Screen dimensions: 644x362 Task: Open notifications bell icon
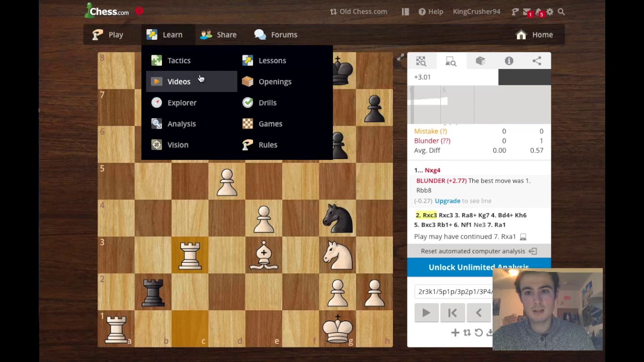point(539,12)
